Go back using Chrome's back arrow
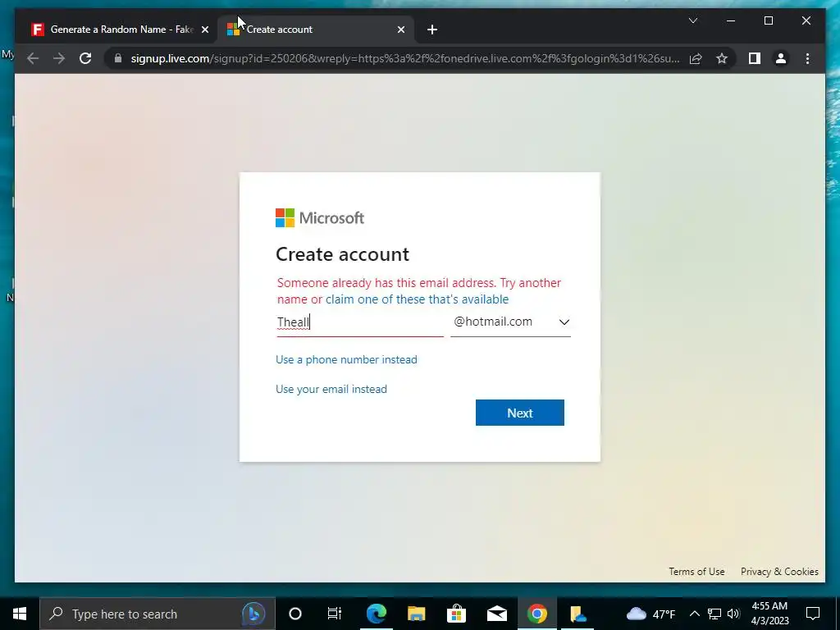Image resolution: width=840 pixels, height=630 pixels. [33, 58]
